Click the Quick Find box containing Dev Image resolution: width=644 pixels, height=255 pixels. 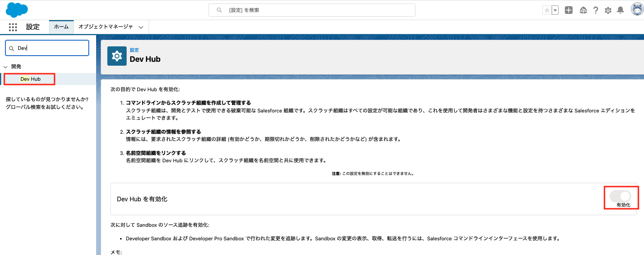tap(47, 48)
